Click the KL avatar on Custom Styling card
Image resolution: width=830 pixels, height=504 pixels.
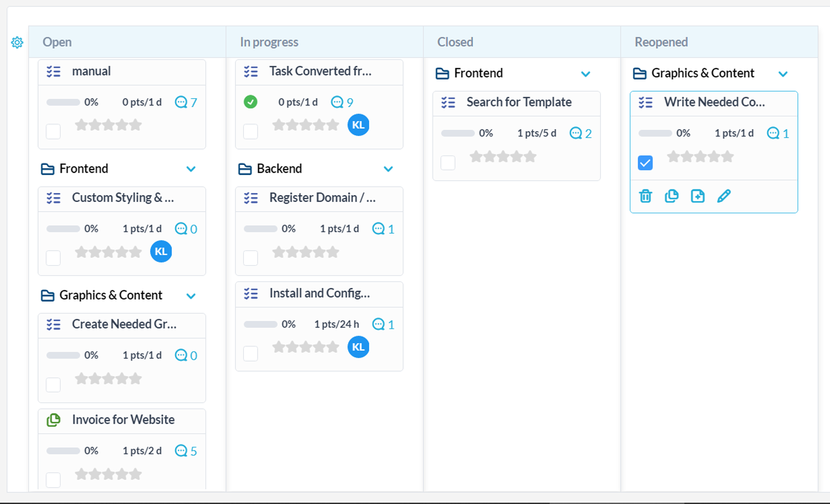161,251
